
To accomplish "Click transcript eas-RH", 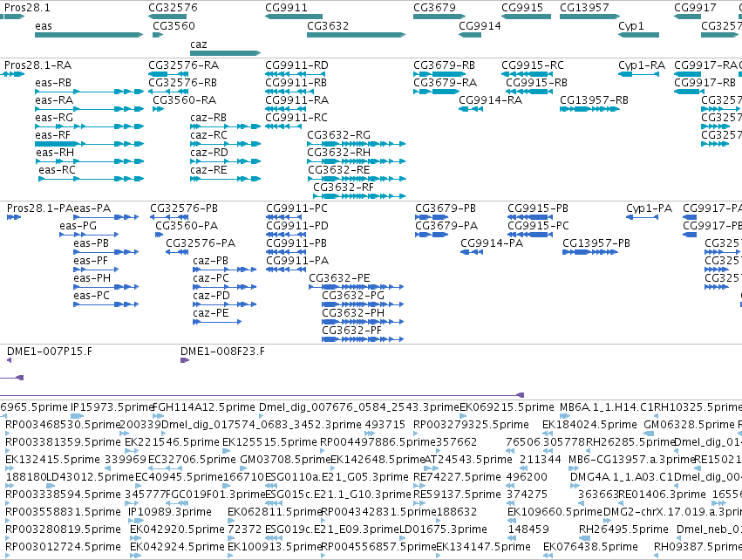I will (x=90, y=161).
